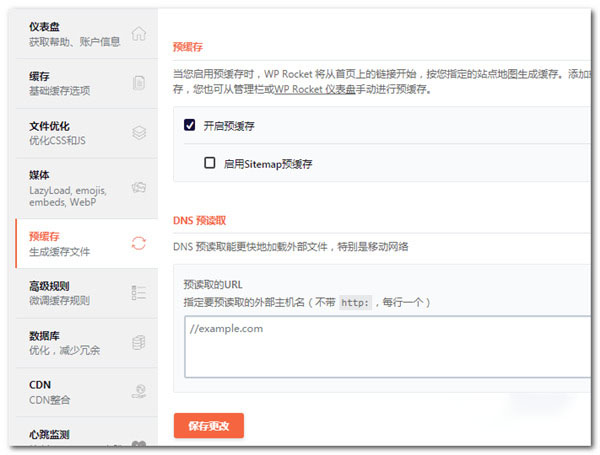Image resolution: width=600 pixels, height=455 pixels.
Task: Click the File Optimization layers icon
Action: tap(139, 133)
